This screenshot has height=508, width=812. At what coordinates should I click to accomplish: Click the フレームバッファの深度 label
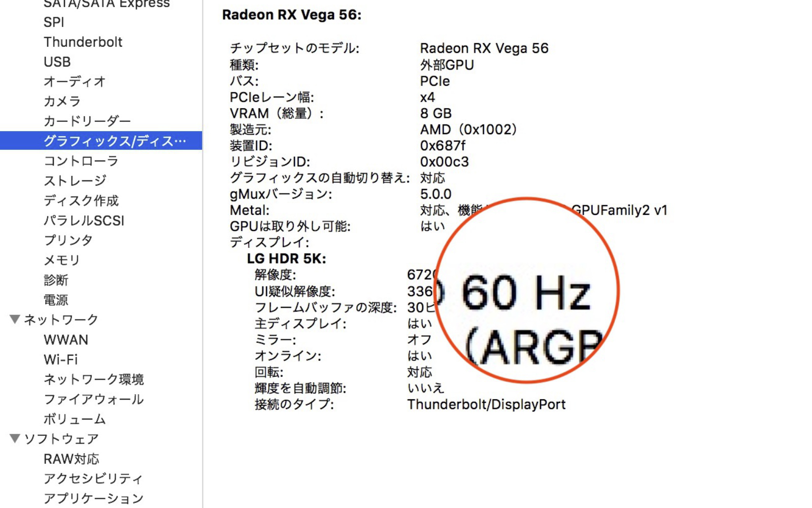pos(325,307)
